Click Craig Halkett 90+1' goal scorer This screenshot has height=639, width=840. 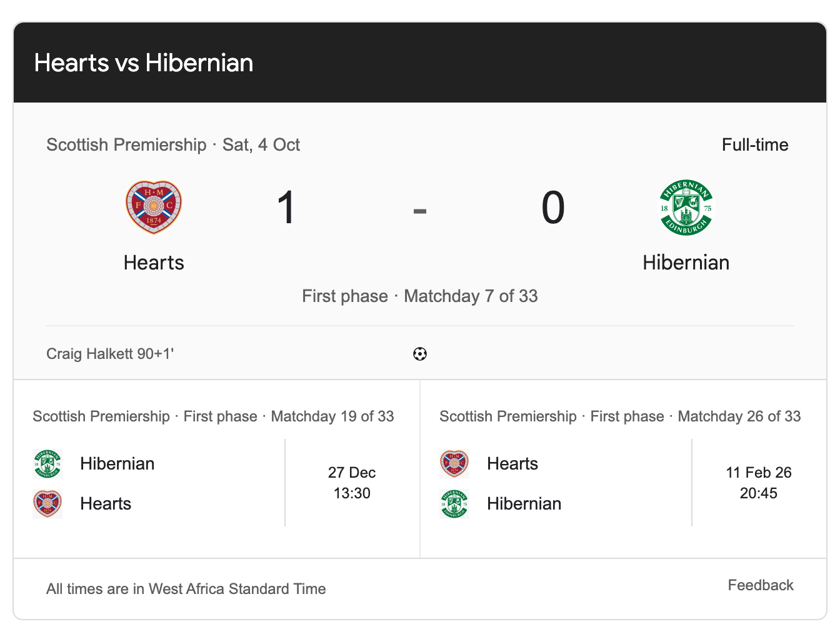110,354
